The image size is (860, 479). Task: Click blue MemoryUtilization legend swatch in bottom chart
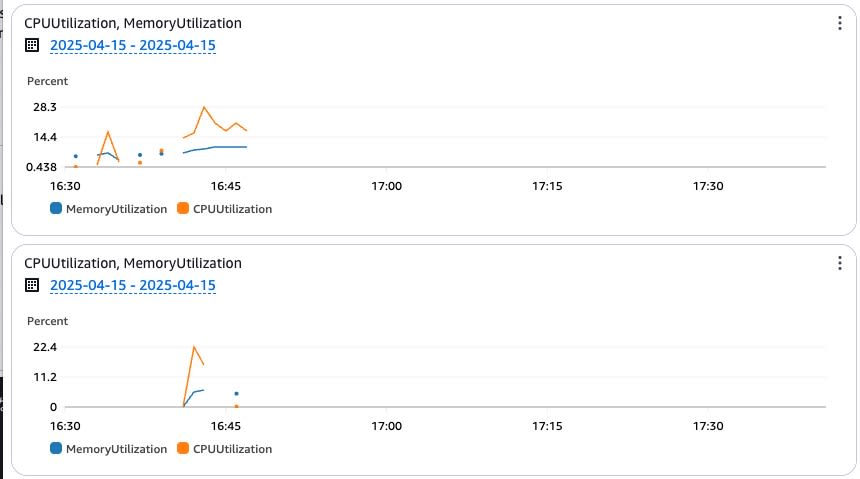click(x=56, y=448)
